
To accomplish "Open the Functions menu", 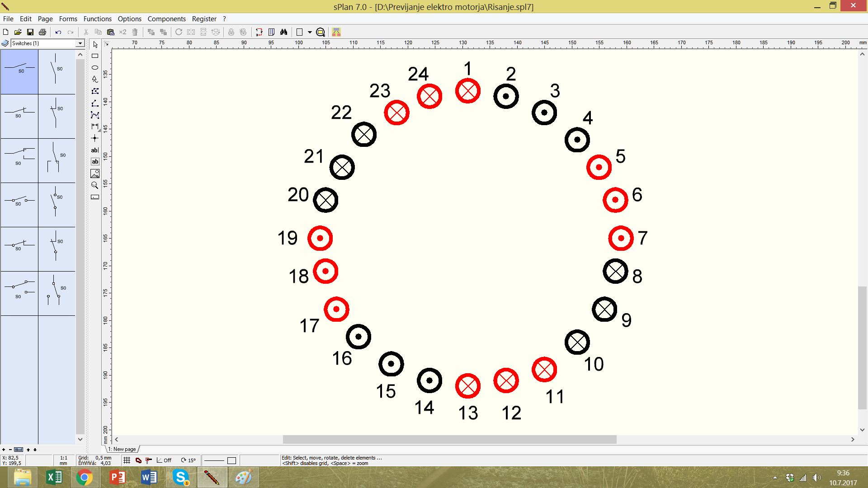I will pyautogui.click(x=97, y=19).
